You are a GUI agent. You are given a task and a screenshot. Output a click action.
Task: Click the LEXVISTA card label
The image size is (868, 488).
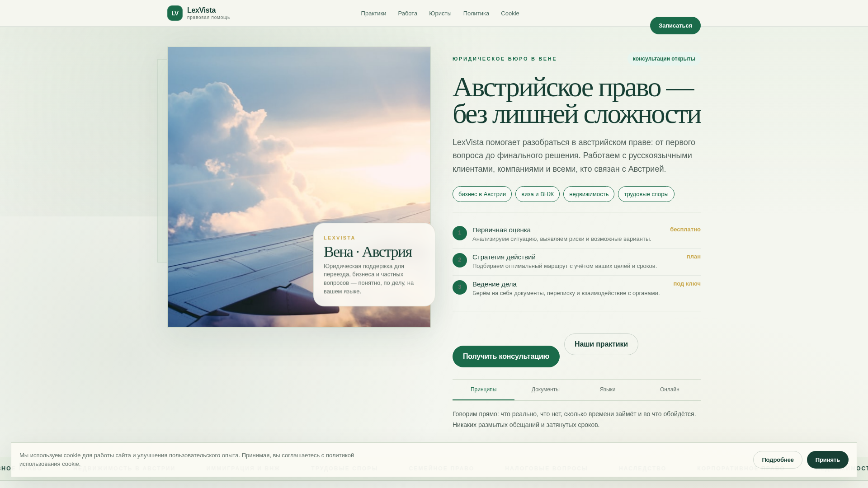tap(340, 238)
